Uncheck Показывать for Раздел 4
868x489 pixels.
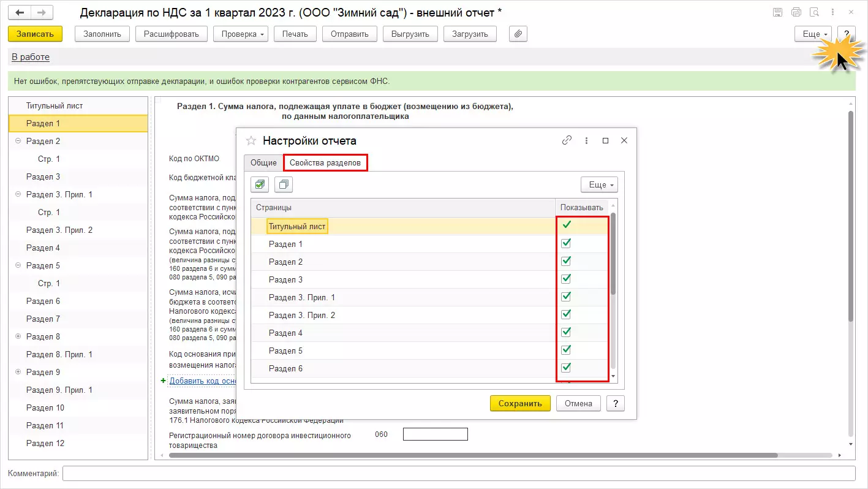tap(567, 333)
